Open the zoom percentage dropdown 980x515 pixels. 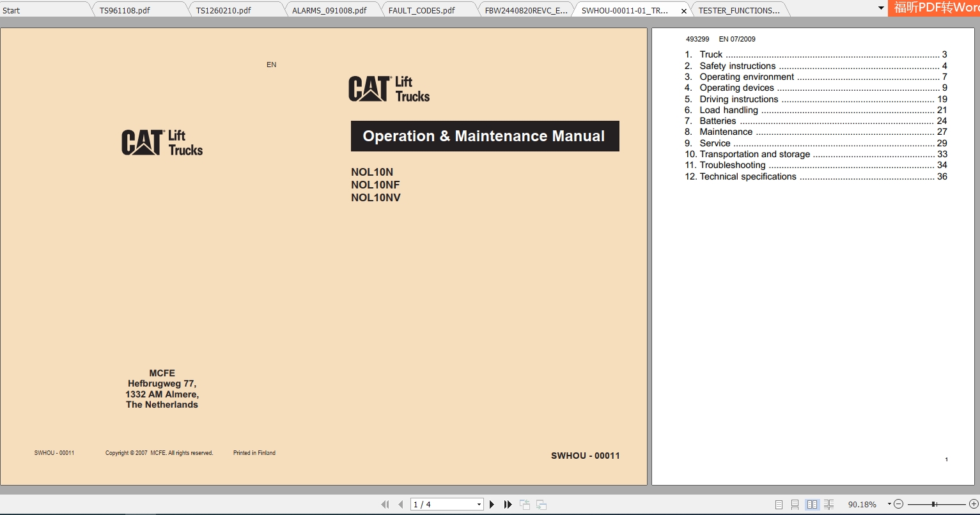[889, 504]
